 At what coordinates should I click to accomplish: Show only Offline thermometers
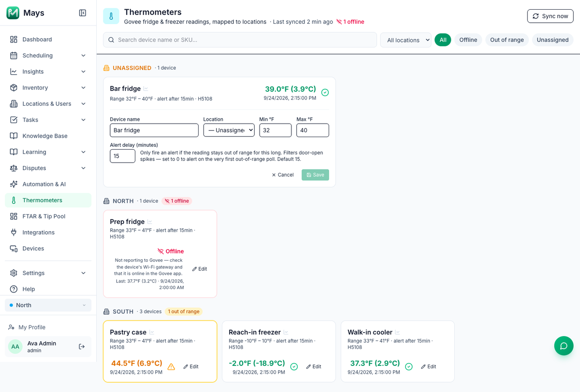click(468, 40)
